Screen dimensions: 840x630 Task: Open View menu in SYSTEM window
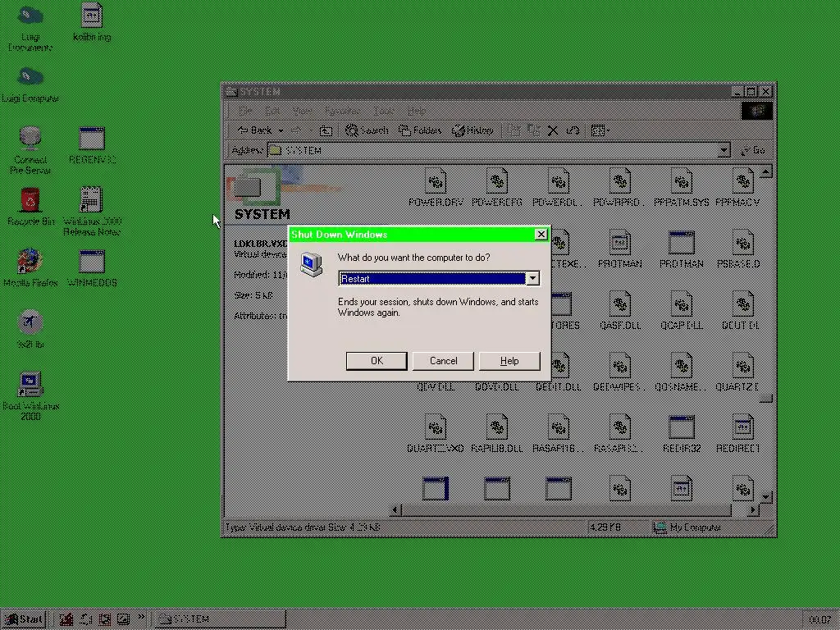point(303,111)
